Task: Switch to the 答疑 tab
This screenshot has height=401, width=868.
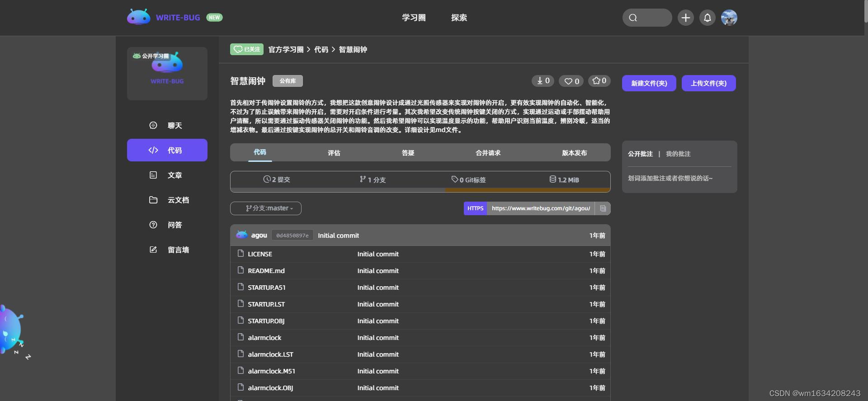Action: coord(408,153)
